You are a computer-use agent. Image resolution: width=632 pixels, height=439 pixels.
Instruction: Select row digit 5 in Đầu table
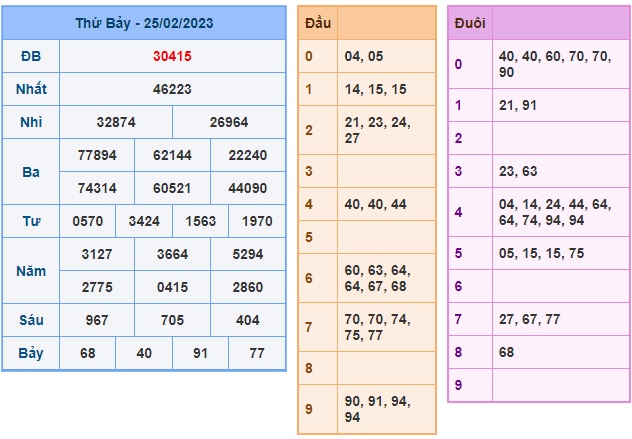[309, 237]
